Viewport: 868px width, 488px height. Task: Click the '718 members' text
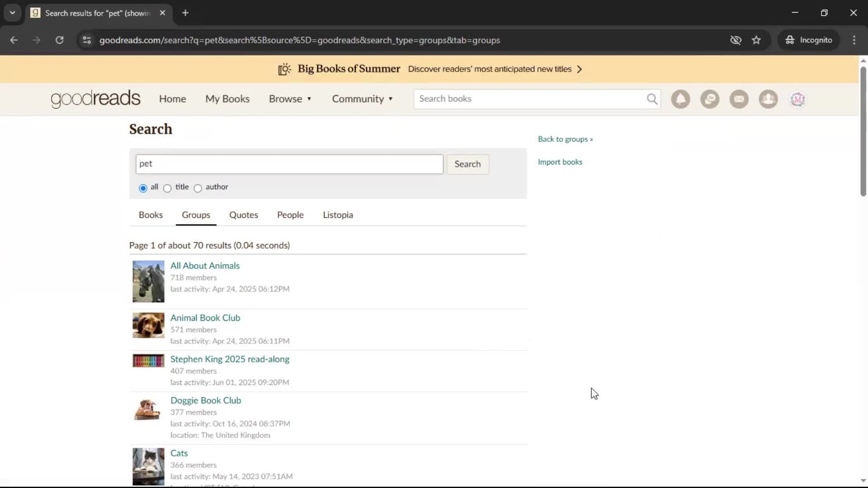(193, 278)
